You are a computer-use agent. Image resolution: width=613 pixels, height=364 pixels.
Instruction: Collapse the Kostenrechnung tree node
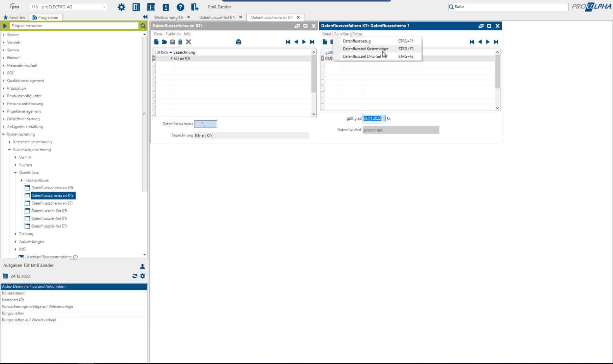point(3,134)
